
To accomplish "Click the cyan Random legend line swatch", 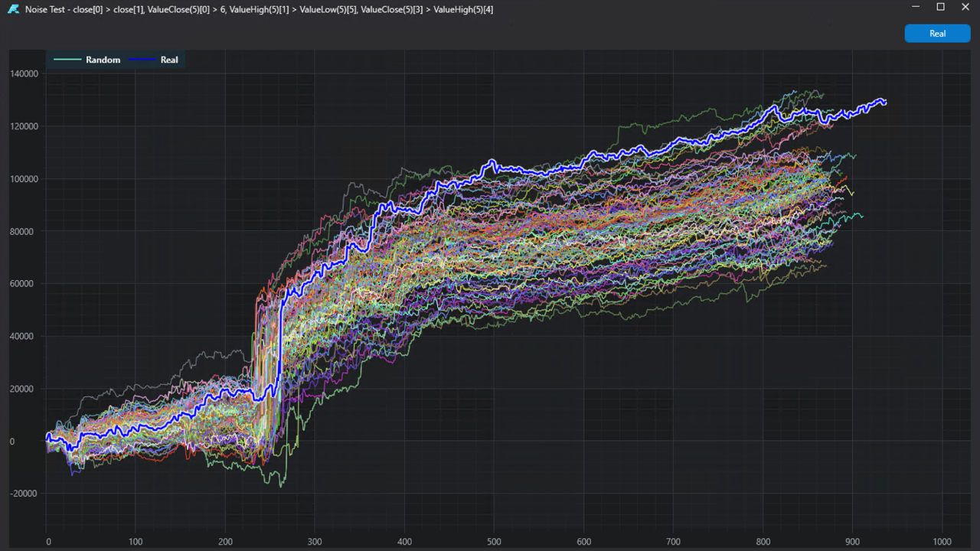I will 67,60.
